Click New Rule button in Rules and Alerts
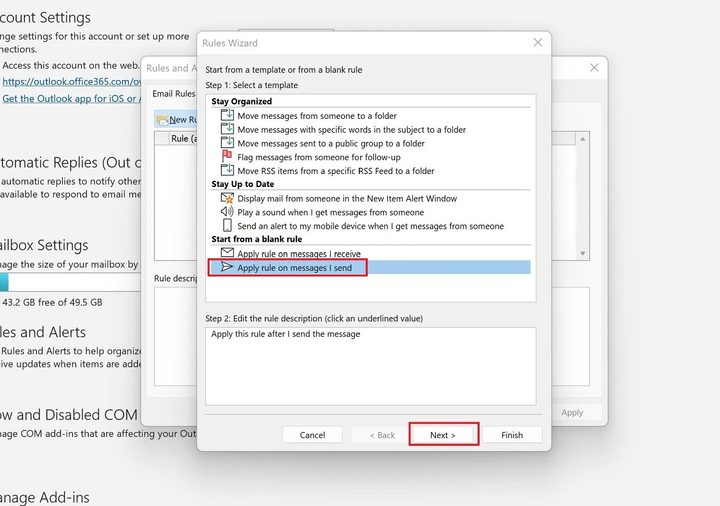 click(176, 119)
